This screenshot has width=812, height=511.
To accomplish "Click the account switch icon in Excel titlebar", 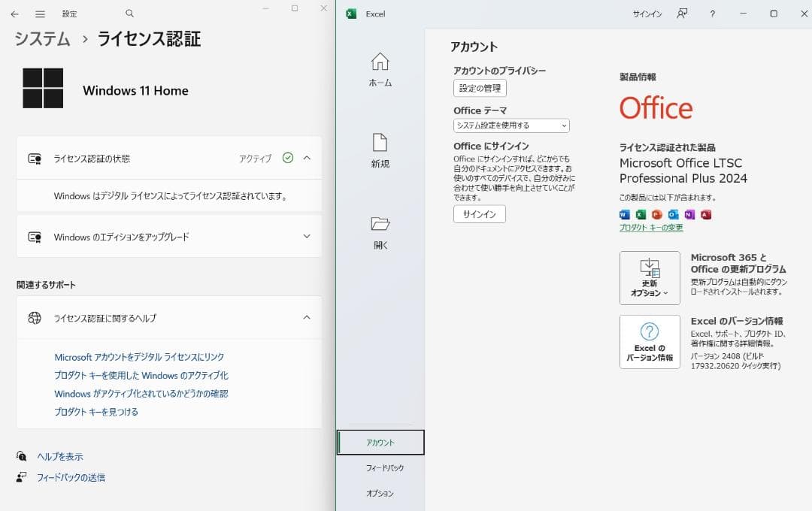I will point(682,13).
